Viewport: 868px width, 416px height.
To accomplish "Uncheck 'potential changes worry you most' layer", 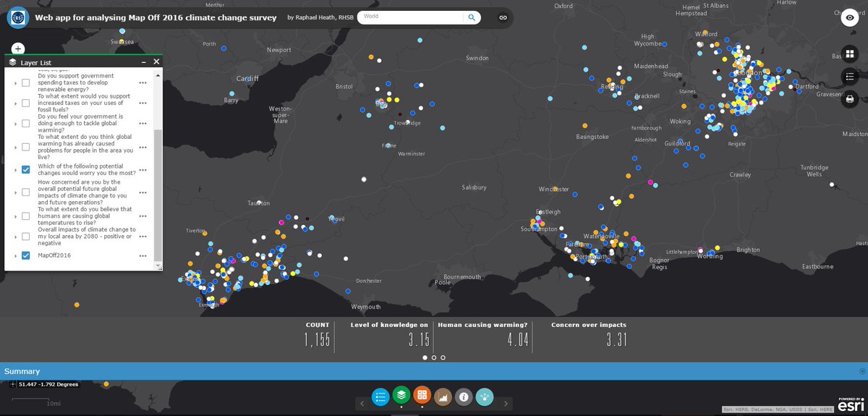I will coord(25,170).
